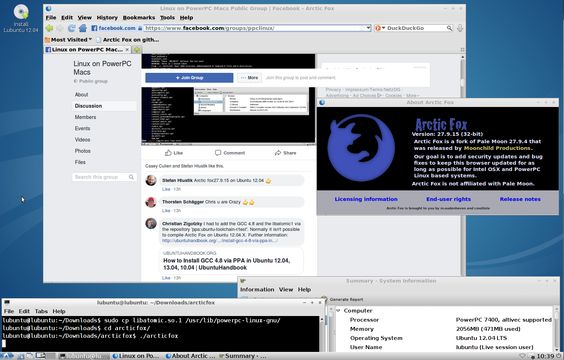Click the downloads arrow icon beside search
Image resolution: width=564 pixels, height=360 pixels.
click(460, 28)
